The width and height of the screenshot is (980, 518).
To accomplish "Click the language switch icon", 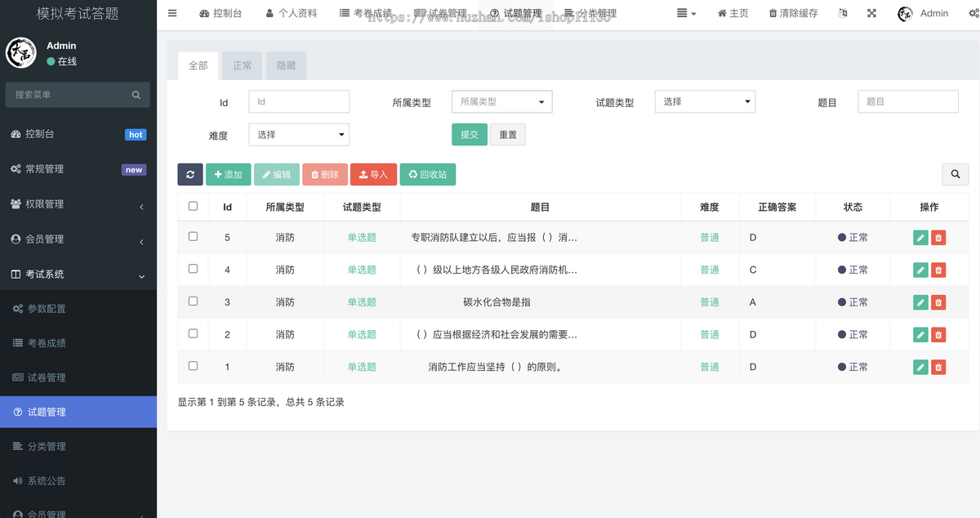I will click(x=843, y=13).
